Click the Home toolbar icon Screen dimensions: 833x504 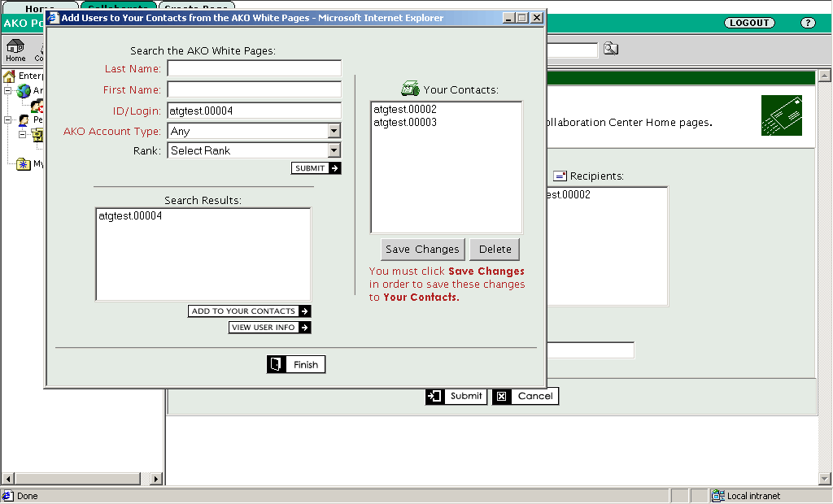pyautogui.click(x=15, y=48)
